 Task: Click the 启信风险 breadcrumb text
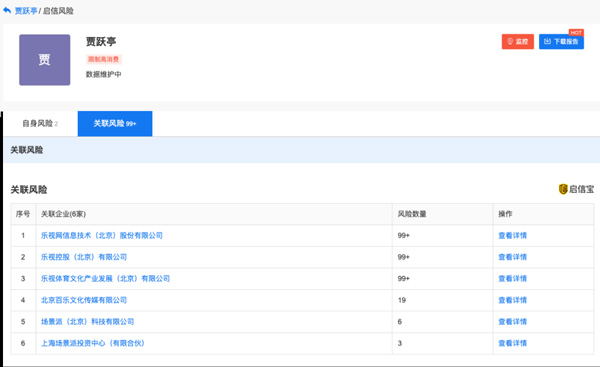point(58,11)
